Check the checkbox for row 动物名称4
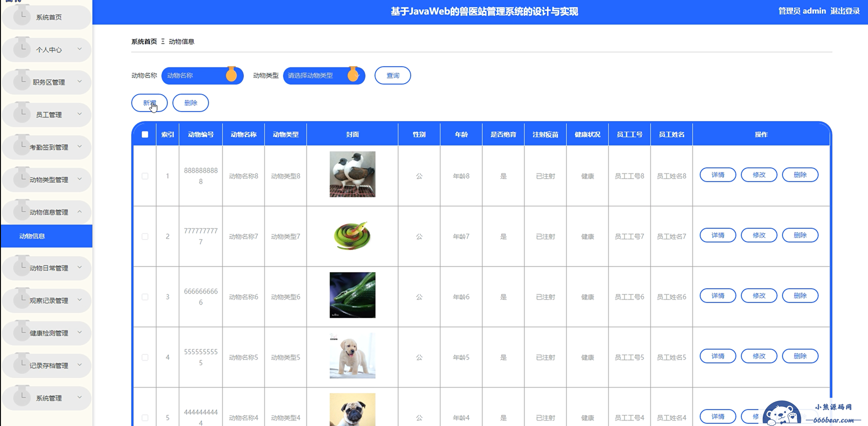Viewport: 868px width, 426px height. coord(145,417)
